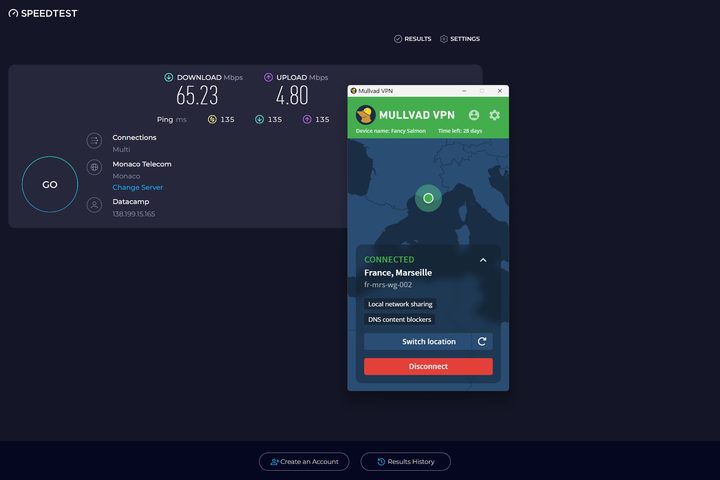The width and height of the screenshot is (720, 480).
Task: Click the France, Marseille location text
Action: [398, 272]
